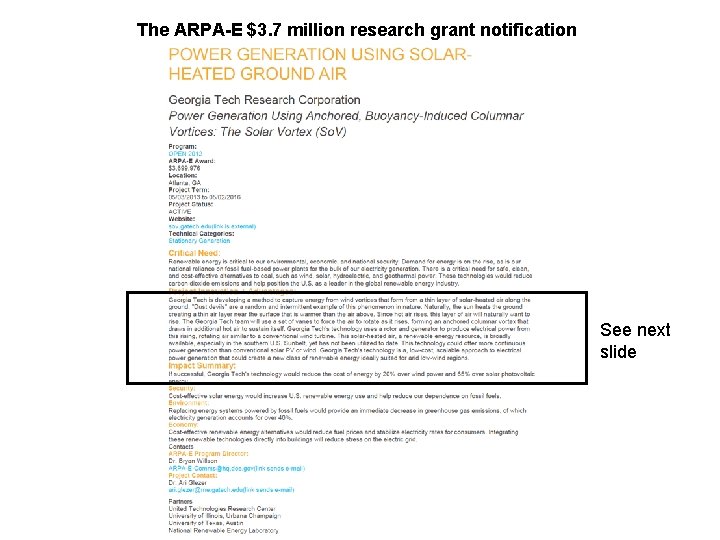Click the 'Project Contact:' label
The image size is (720, 540).
click(193, 476)
